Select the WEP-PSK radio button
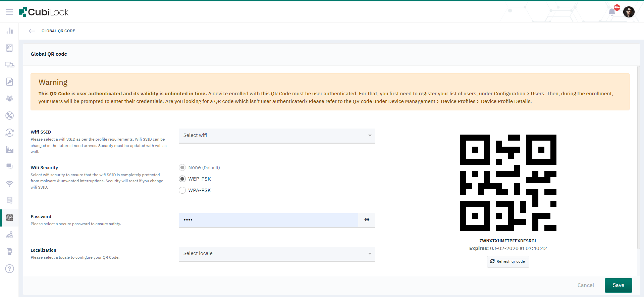The width and height of the screenshot is (644, 297). coord(182,179)
